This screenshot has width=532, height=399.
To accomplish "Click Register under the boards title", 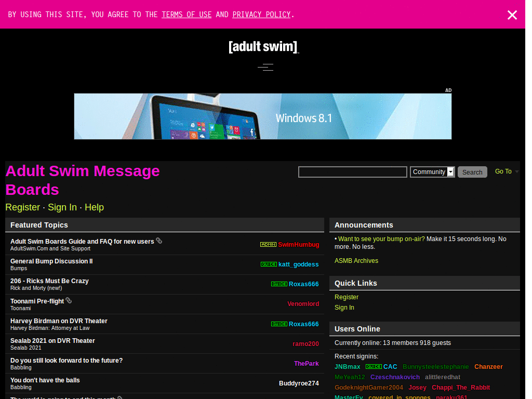I will (x=23, y=207).
